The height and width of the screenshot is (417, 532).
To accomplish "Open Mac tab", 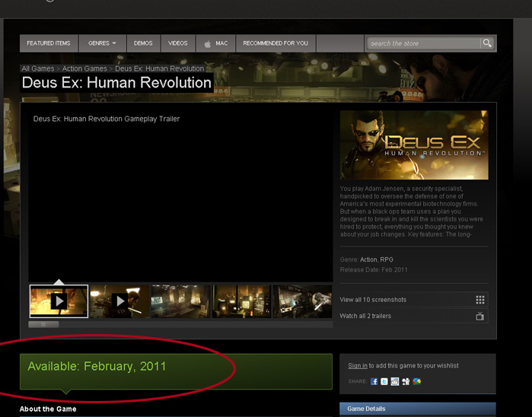I will tap(216, 43).
